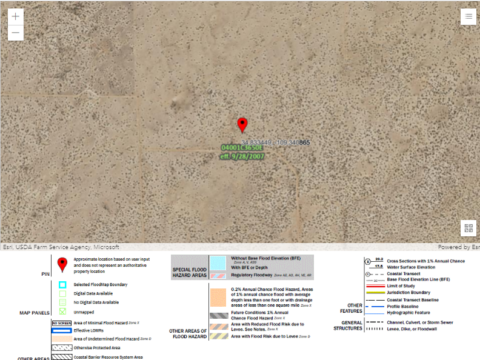
Task: Click the red pin icon in legend
Action: pos(62,265)
